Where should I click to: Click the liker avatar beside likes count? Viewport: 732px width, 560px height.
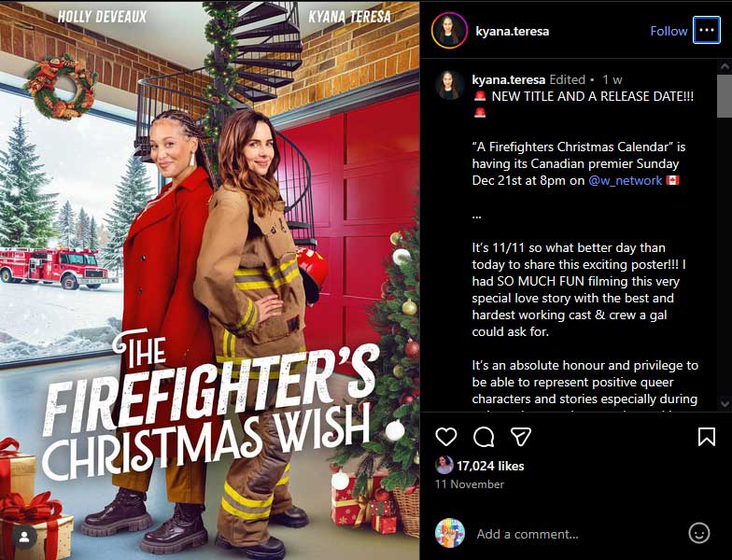[x=444, y=465]
